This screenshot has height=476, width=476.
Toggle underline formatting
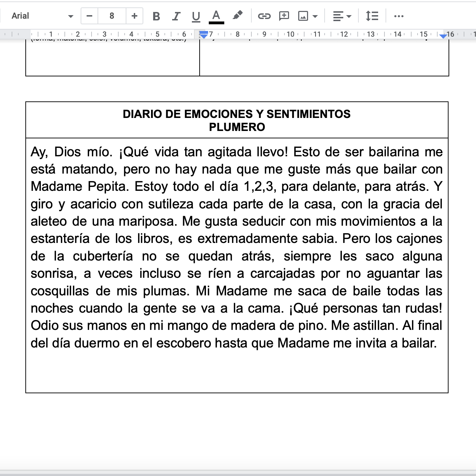click(x=196, y=16)
